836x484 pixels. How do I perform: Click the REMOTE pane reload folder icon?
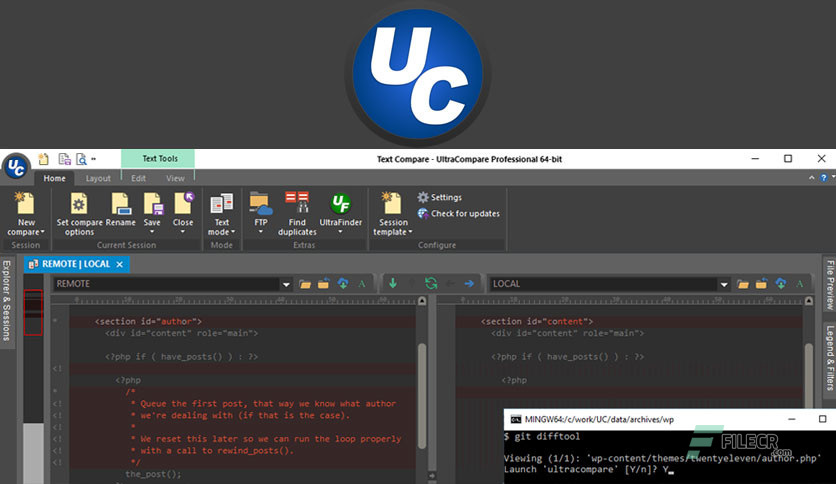(x=324, y=284)
